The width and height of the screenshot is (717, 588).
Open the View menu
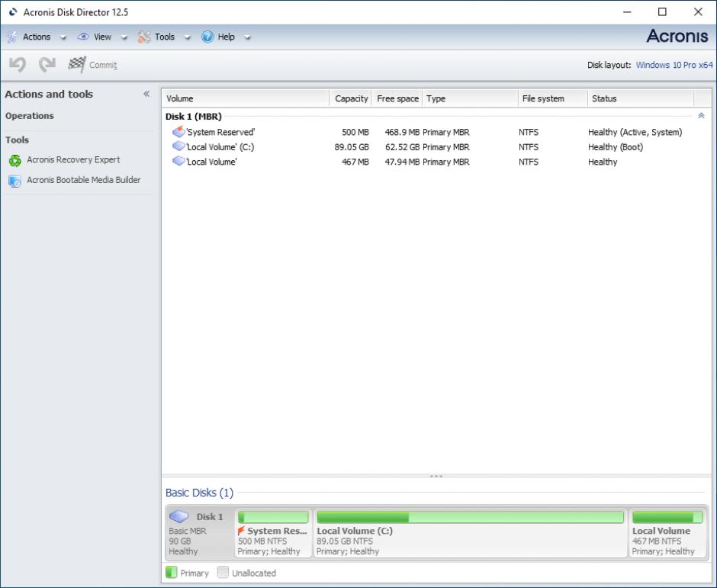102,37
